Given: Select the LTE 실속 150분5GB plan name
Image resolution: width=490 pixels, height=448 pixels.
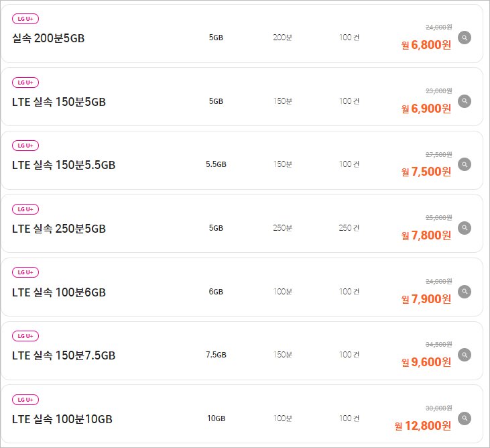Looking at the screenshot, I should pos(59,102).
